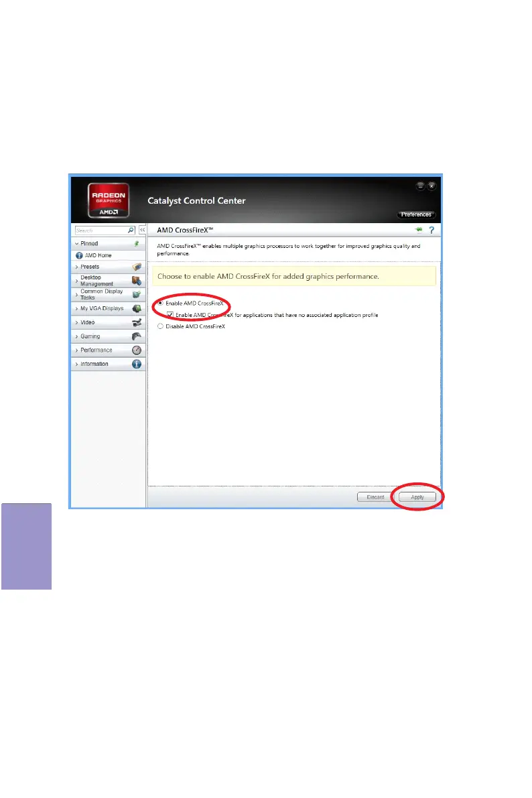Open the Preferences menu

416,215
